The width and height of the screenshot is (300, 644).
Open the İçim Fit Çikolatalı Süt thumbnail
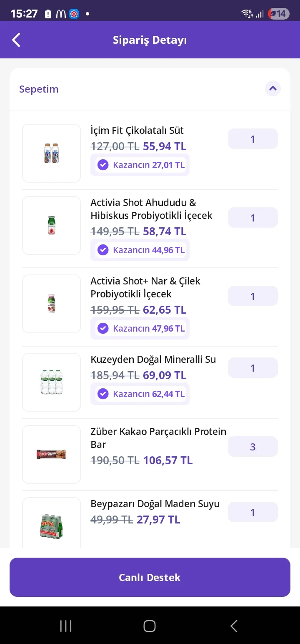(x=51, y=153)
